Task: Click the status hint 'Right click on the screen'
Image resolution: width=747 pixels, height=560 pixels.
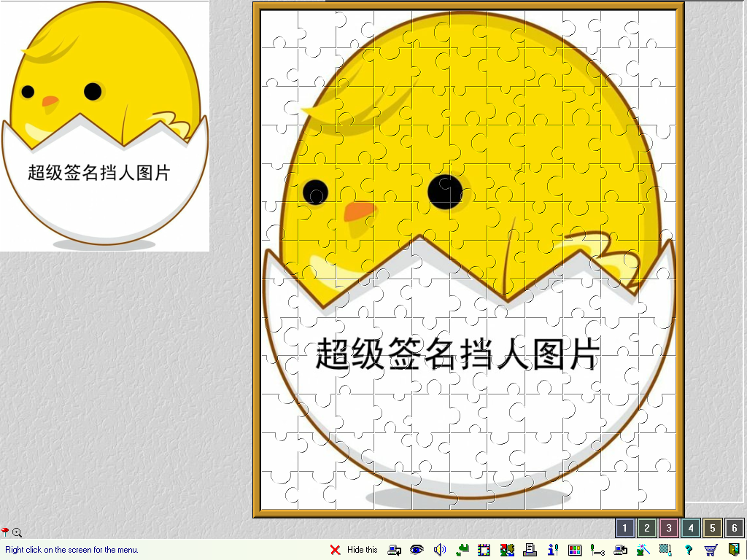Action: (72, 550)
